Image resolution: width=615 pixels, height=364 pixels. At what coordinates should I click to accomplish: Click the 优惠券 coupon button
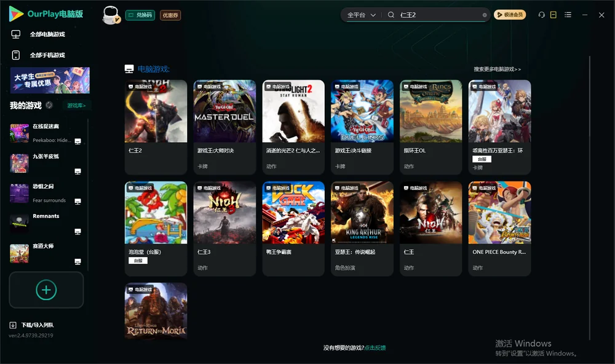[x=170, y=15]
